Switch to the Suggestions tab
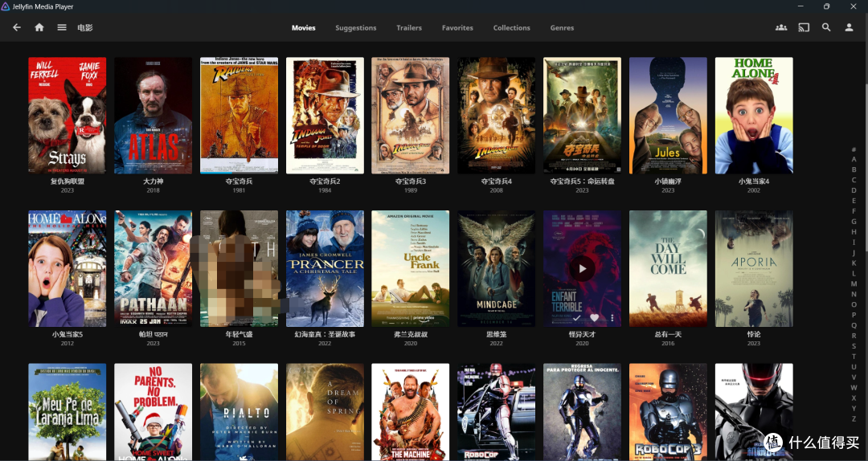The image size is (868, 461). coord(356,27)
